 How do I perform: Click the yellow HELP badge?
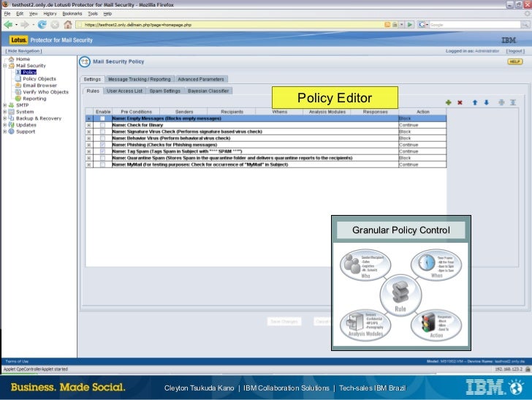point(514,61)
